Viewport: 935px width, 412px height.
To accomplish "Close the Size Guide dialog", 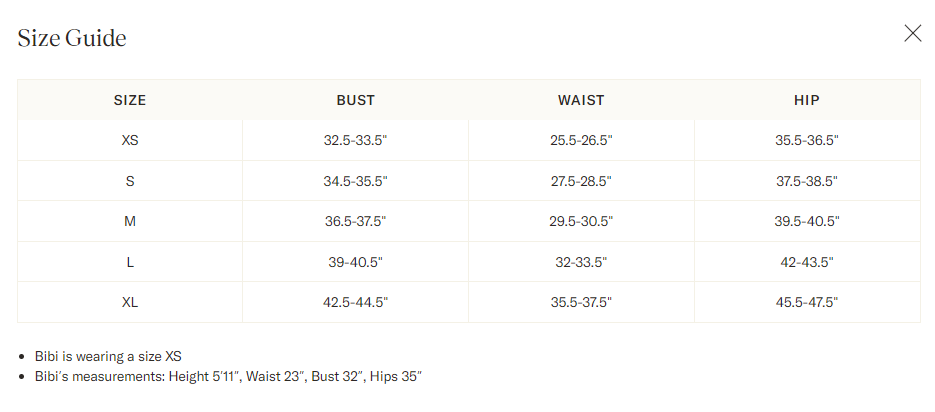I will [912, 33].
